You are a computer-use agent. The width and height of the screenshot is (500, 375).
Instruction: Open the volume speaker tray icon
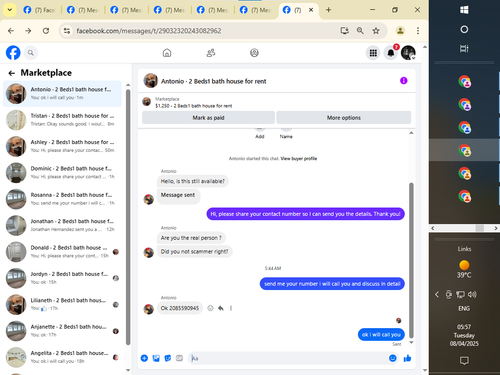tap(472, 294)
